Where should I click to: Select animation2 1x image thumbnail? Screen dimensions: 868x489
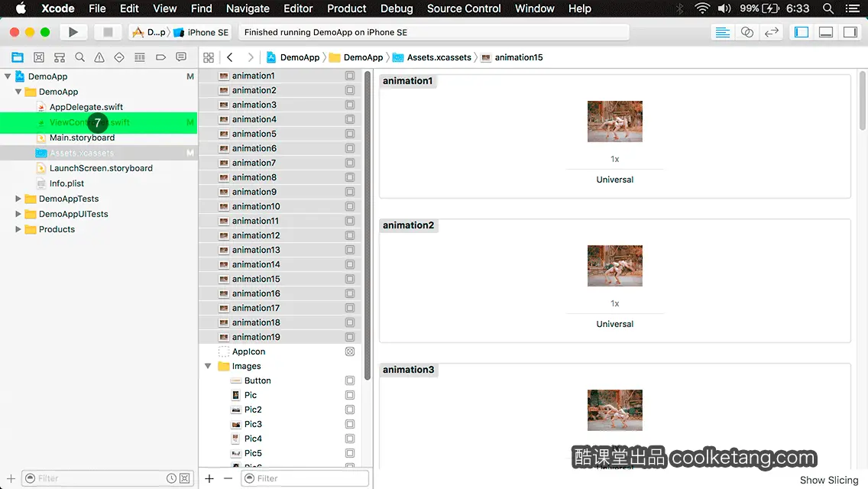[x=614, y=266]
